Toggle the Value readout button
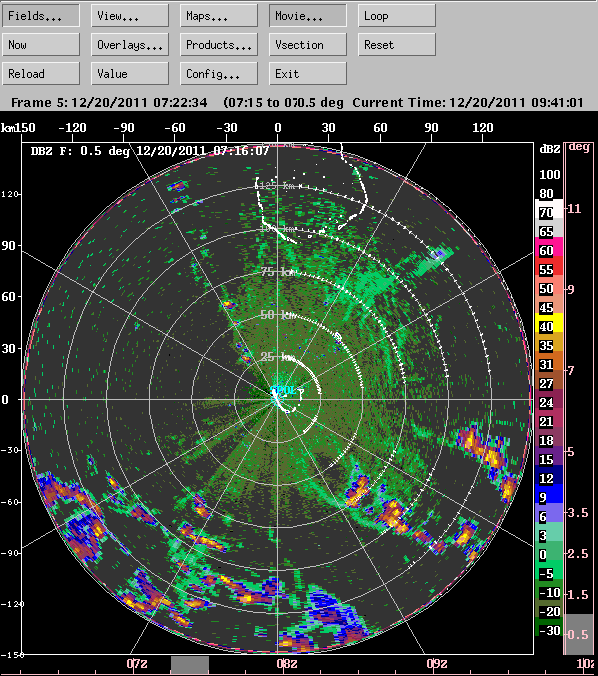This screenshot has width=598, height=676. click(x=129, y=74)
